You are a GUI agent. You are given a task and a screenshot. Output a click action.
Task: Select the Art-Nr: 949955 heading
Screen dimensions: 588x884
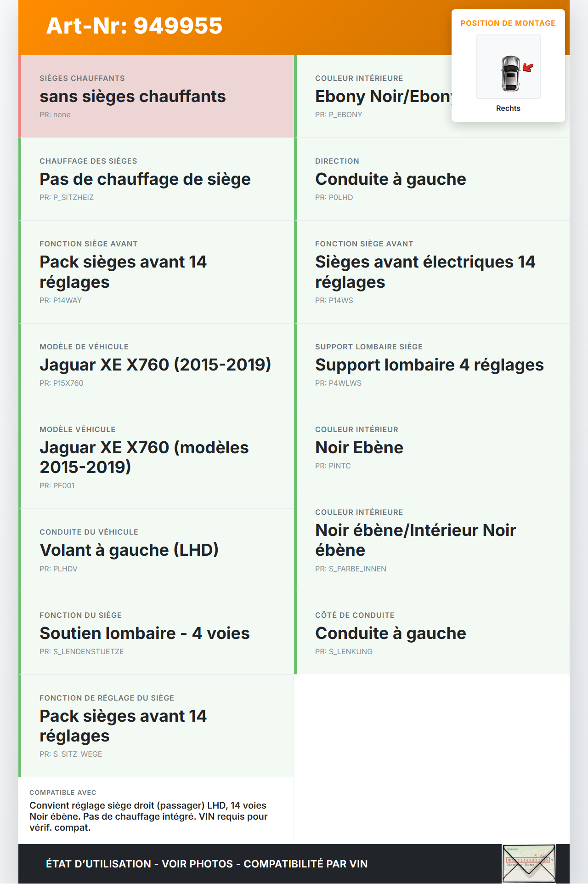click(x=134, y=26)
